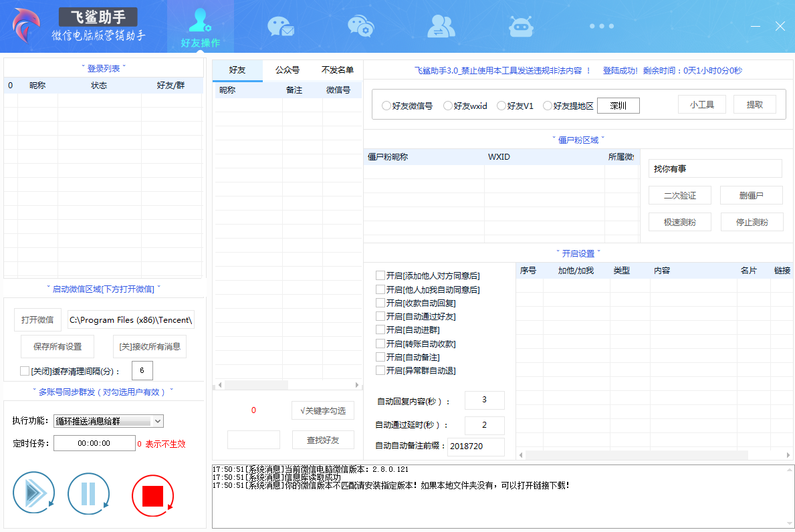Click the 查找好友 button
This screenshot has width=795, height=532.
323,440
